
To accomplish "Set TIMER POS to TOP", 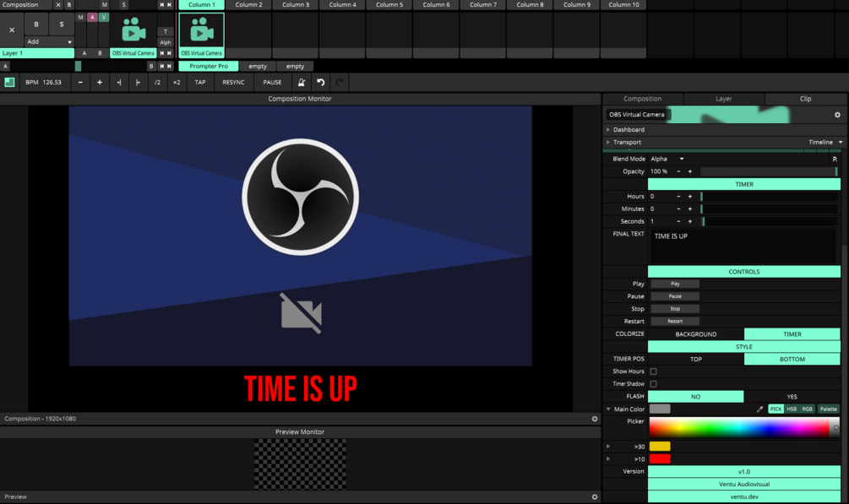I will (696, 359).
